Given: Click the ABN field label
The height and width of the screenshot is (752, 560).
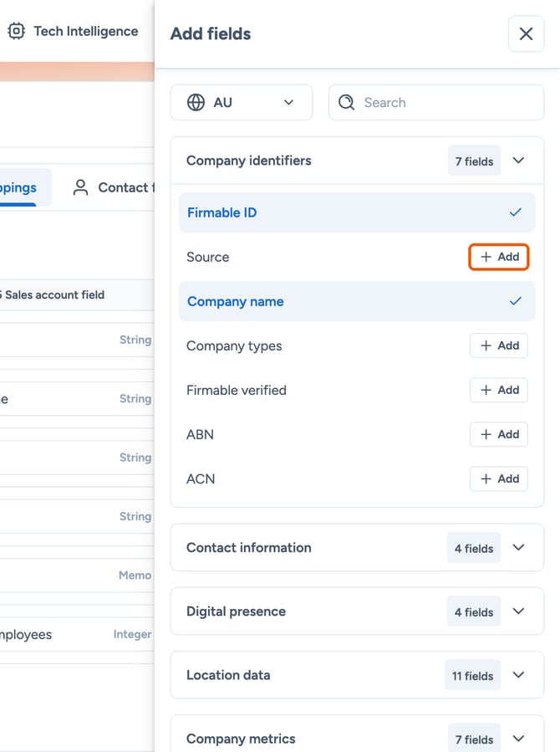Looking at the screenshot, I should [201, 434].
